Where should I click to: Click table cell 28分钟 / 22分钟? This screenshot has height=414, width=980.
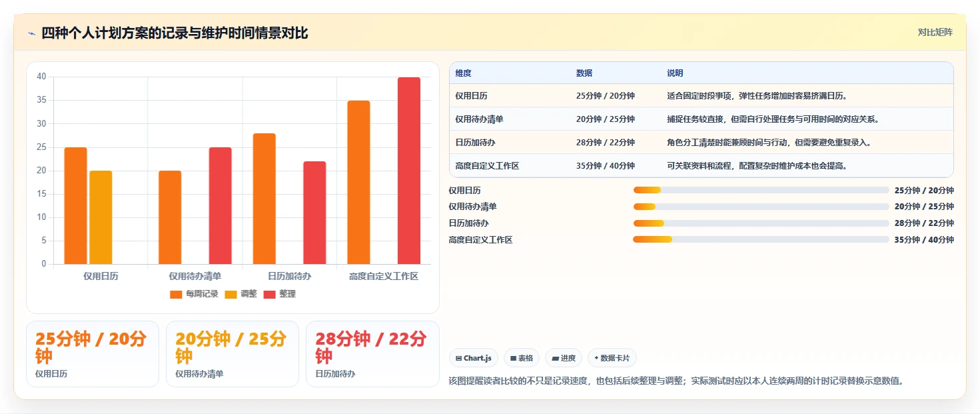(606, 143)
